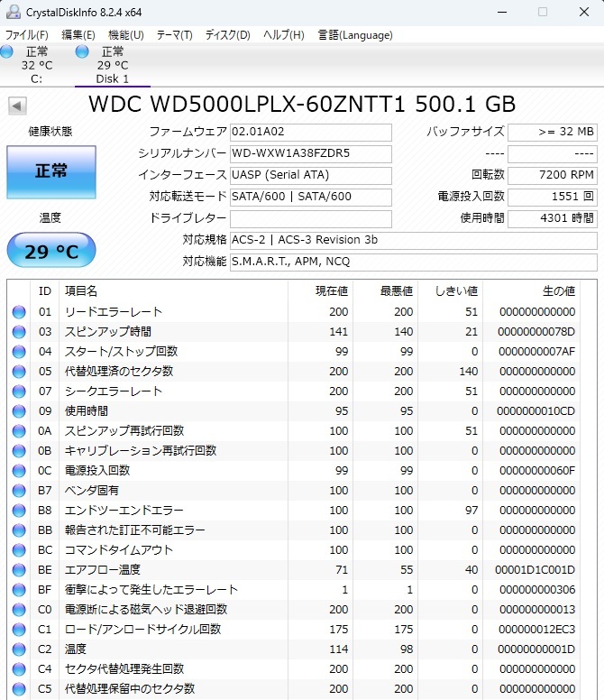
Task: Click the blue status circle beside C: drive
Action: pyautogui.click(x=6, y=51)
